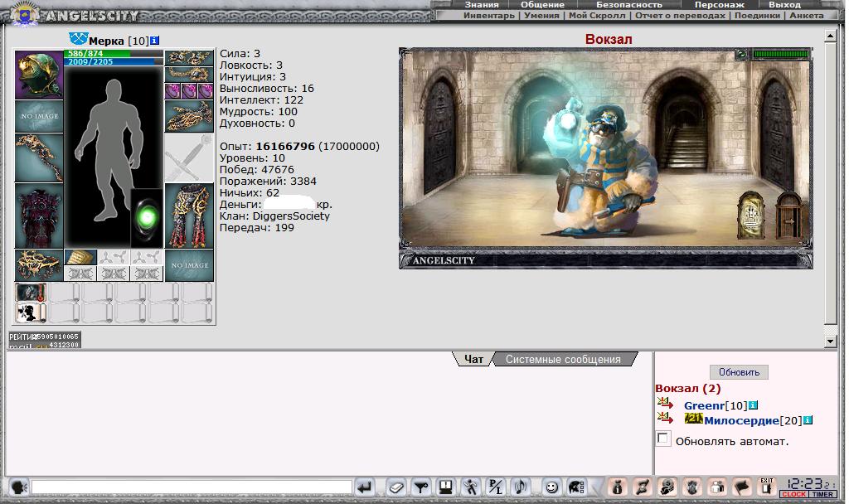Click the green progress bar above the scene

coord(780,54)
